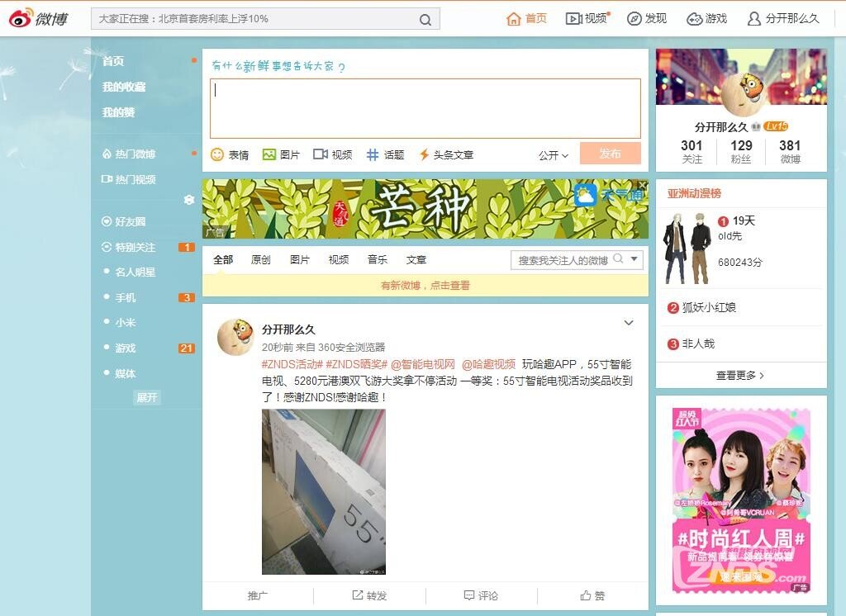This screenshot has height=616, width=846.
Task: Open the 手机 group in sidebar
Action: (126, 297)
